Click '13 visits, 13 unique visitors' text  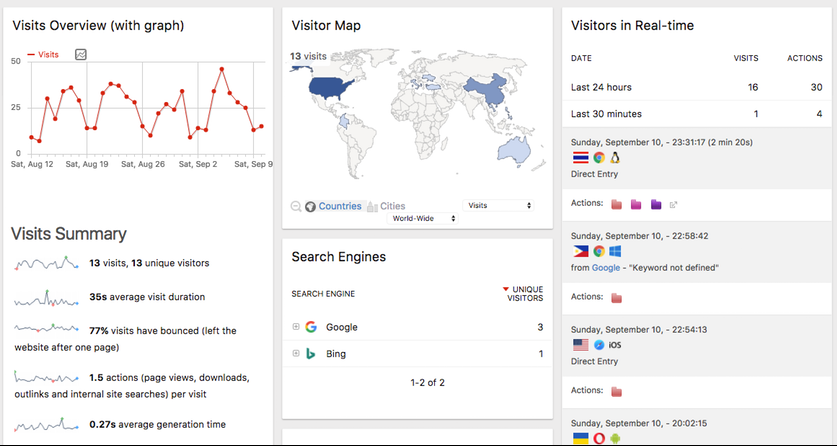149,263
